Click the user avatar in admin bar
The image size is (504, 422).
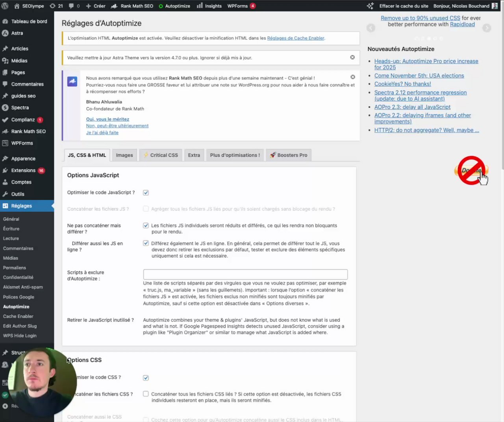495,6
